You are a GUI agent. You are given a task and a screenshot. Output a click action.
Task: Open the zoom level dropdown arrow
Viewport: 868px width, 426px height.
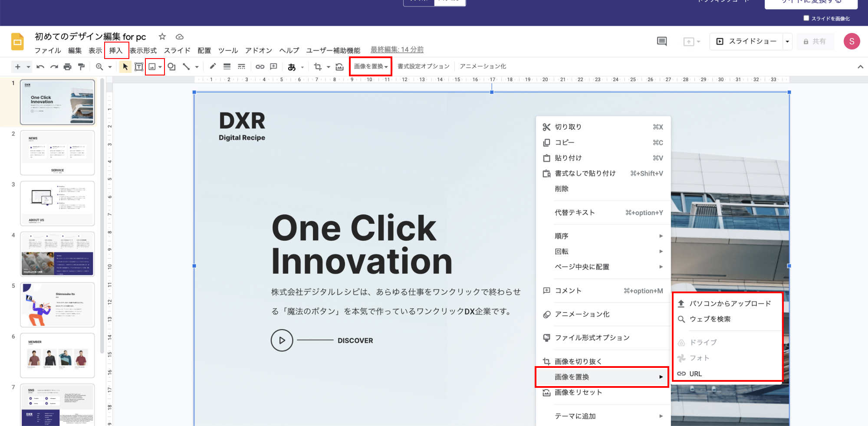[x=110, y=67]
